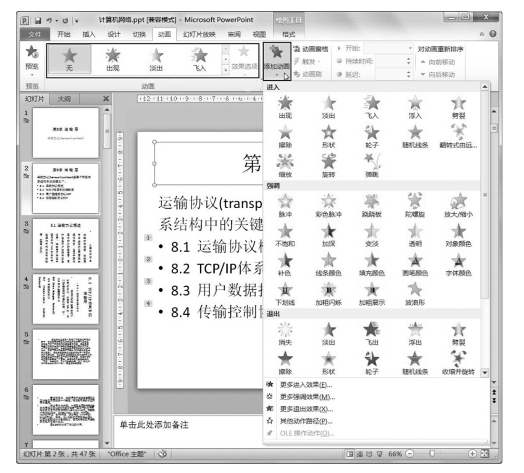Switch to Normal view in status bar
The width and height of the screenshot is (524, 473).
350,454
